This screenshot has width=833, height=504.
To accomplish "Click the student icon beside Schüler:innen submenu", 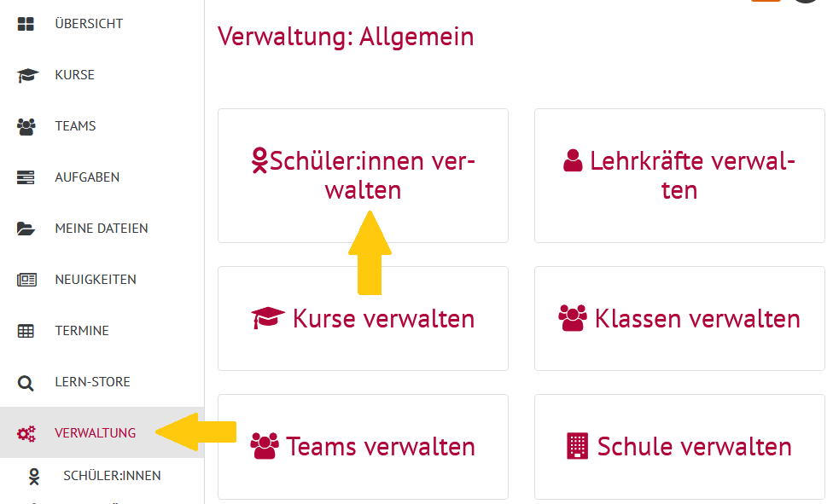I will click(x=34, y=477).
